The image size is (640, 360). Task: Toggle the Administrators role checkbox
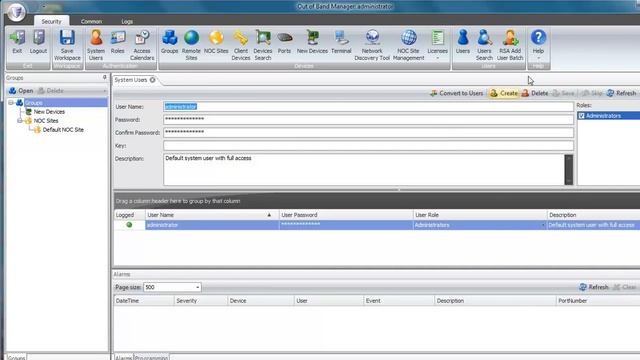pyautogui.click(x=581, y=116)
